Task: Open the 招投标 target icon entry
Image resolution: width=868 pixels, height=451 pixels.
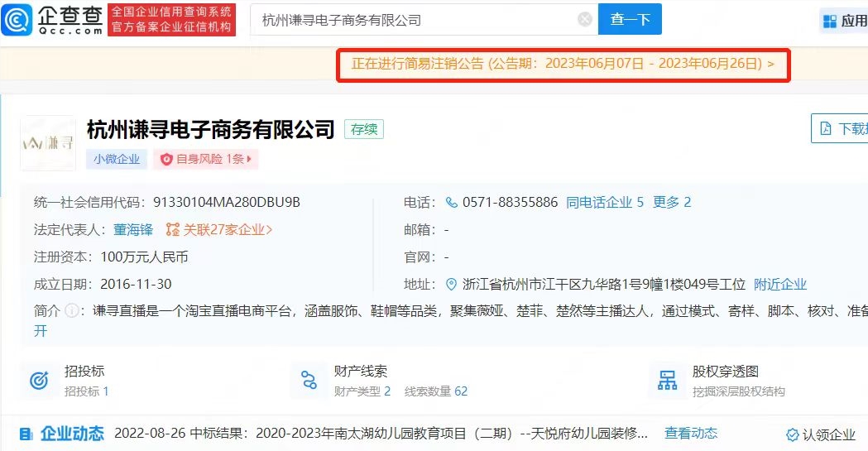Action: 39,381
